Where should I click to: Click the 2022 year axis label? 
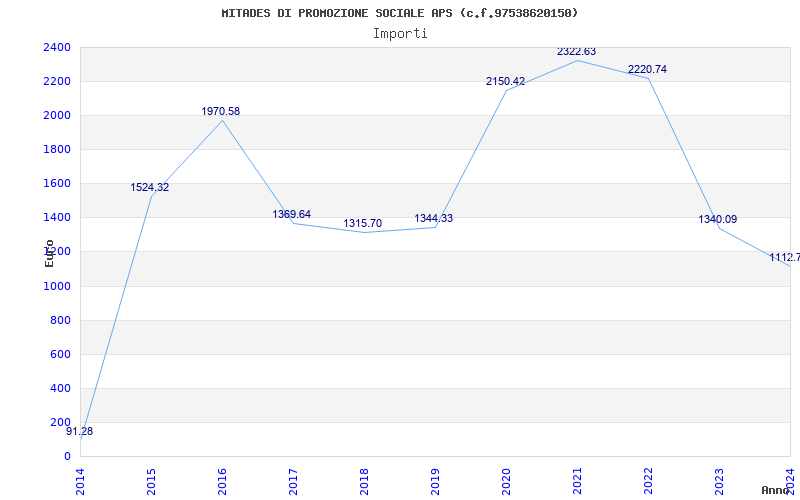[x=648, y=482]
